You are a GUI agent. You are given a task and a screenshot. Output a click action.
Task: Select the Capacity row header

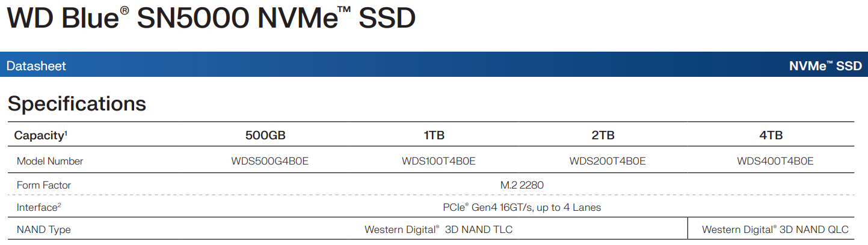tap(41, 135)
